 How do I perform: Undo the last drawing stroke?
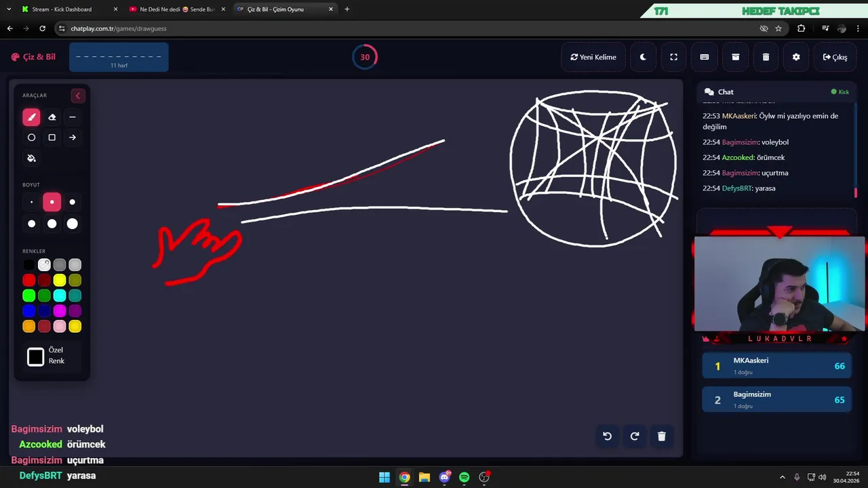608,436
